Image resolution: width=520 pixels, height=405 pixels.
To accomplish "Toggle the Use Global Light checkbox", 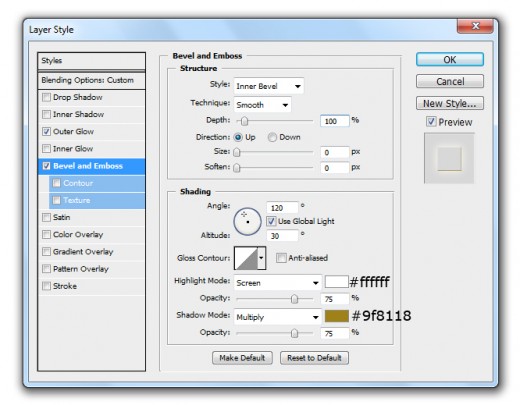I will click(271, 221).
